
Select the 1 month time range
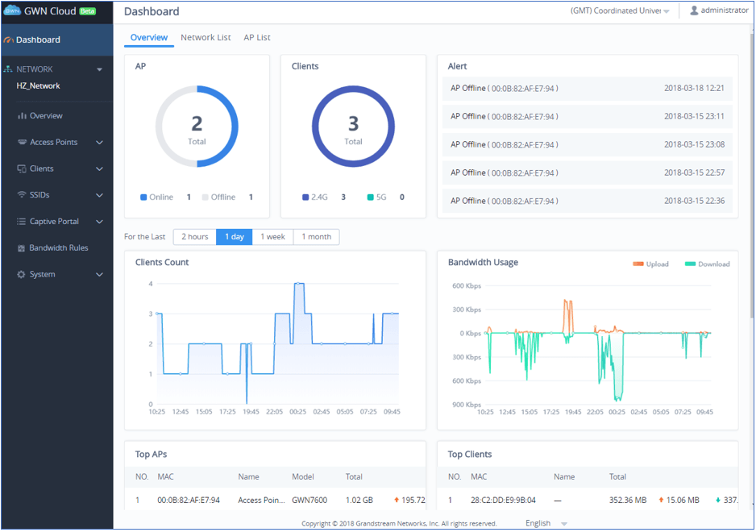pyautogui.click(x=316, y=237)
